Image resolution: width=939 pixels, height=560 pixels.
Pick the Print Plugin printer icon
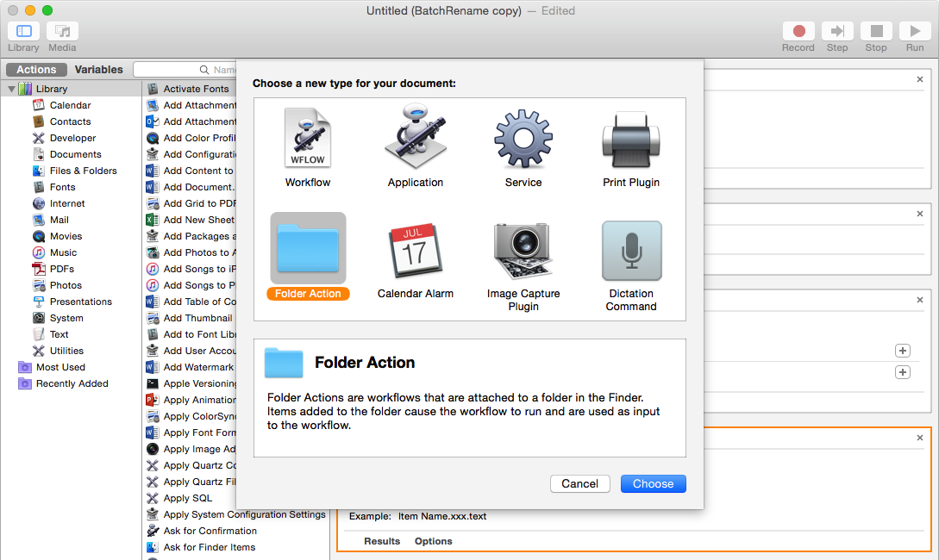tap(631, 140)
